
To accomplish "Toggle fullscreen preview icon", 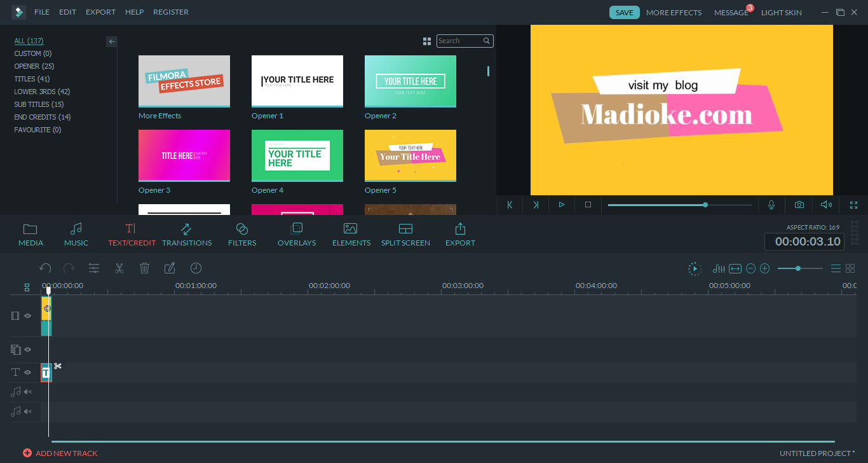I will [x=853, y=205].
